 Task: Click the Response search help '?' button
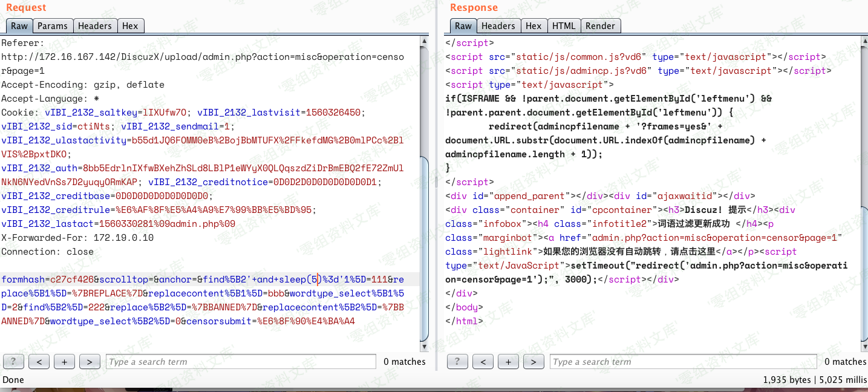[x=457, y=362]
